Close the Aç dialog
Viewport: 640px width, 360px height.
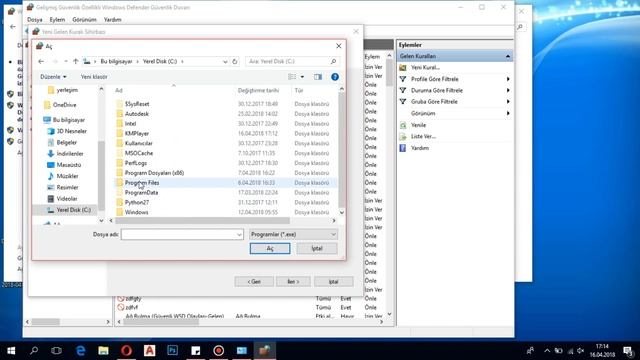click(x=338, y=46)
